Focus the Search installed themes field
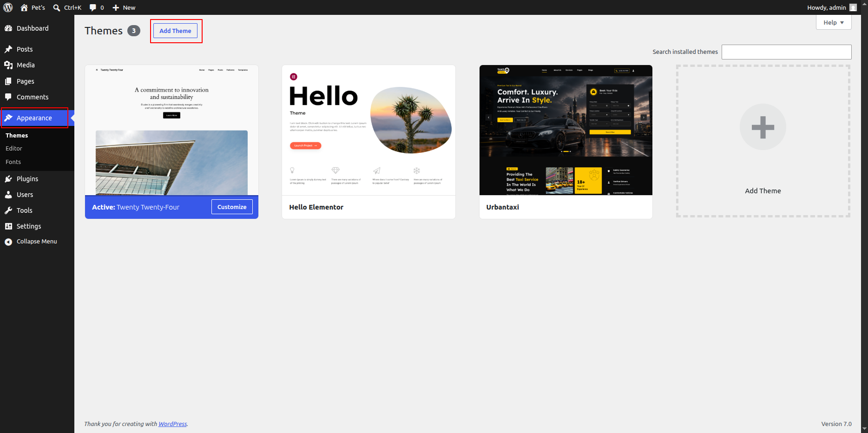 coord(786,52)
